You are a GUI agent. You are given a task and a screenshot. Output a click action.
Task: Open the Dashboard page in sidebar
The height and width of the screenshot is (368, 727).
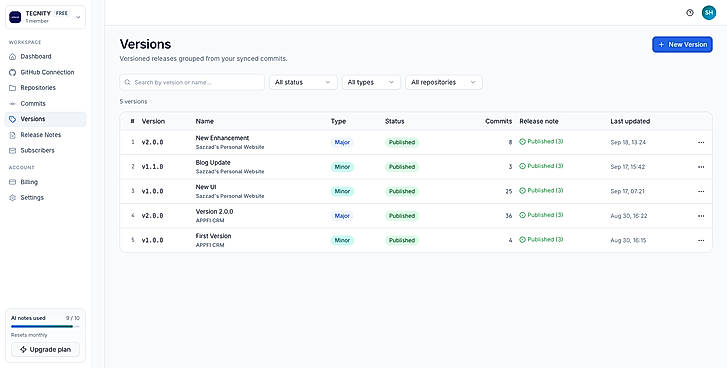[36, 57]
